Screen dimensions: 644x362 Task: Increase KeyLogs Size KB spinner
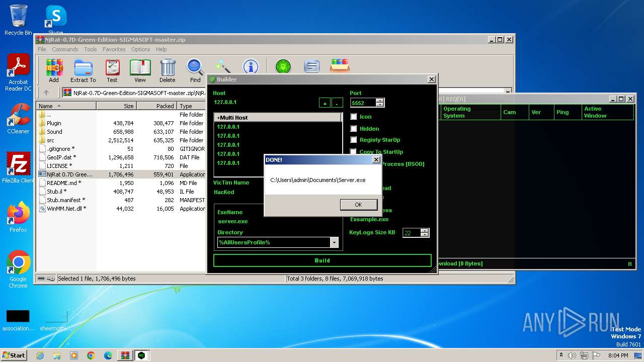425,231
